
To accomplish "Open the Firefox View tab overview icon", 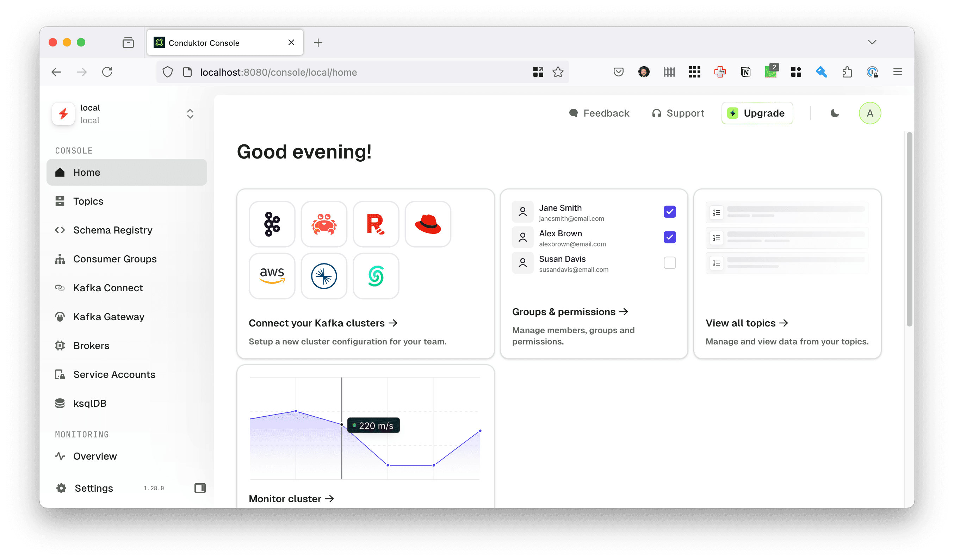I will [128, 42].
